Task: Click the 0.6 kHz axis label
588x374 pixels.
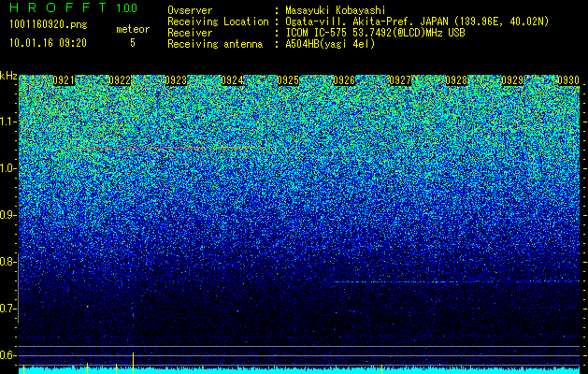Action: [7, 355]
